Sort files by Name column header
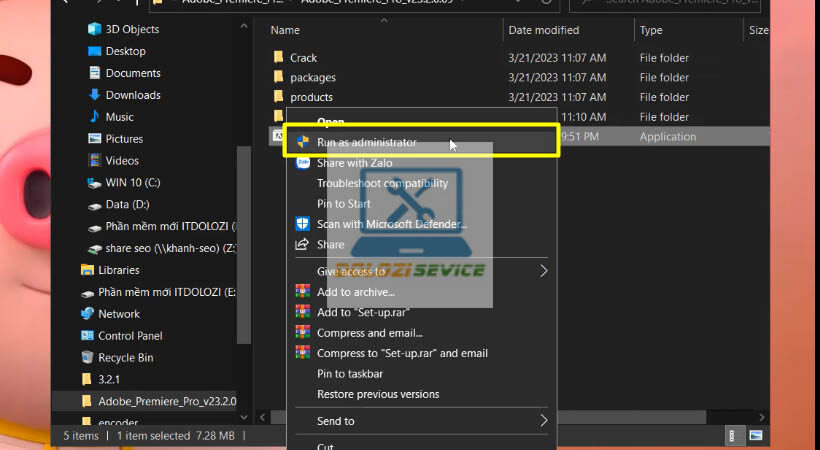Viewport: 820px width, 450px height. (285, 31)
